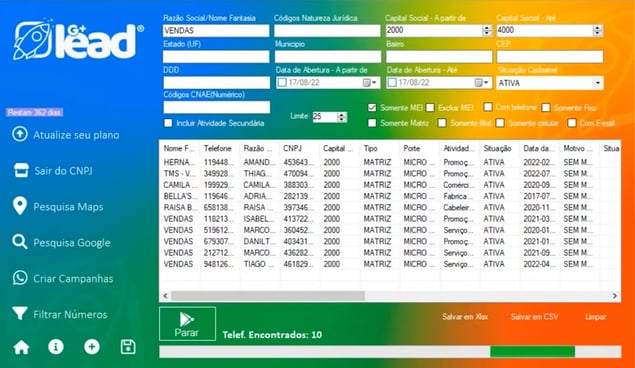Focus the Estado (UF) field
The height and width of the screenshot is (368, 635).
coord(216,57)
